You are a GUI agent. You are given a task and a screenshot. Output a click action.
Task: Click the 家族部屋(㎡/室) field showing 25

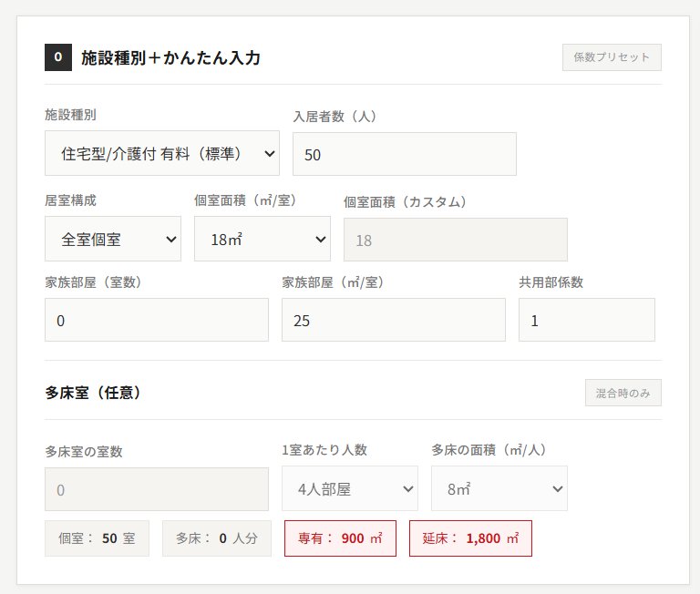pyautogui.click(x=394, y=320)
